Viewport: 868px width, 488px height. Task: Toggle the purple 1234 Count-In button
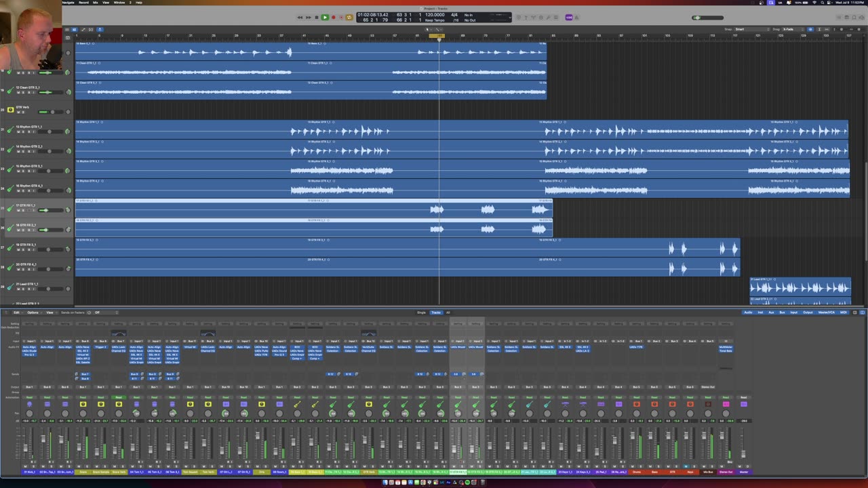pos(569,18)
